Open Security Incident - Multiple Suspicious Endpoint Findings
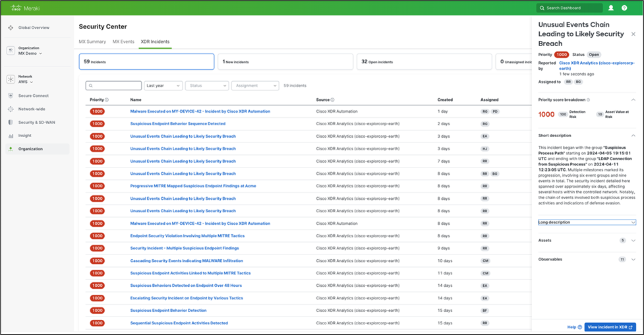Image resolution: width=644 pixels, height=335 pixels. 185,248
